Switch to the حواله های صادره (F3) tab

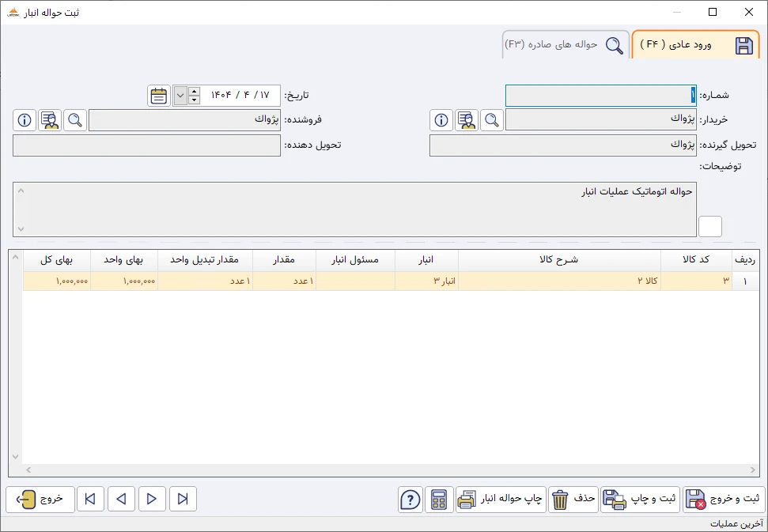(x=566, y=45)
